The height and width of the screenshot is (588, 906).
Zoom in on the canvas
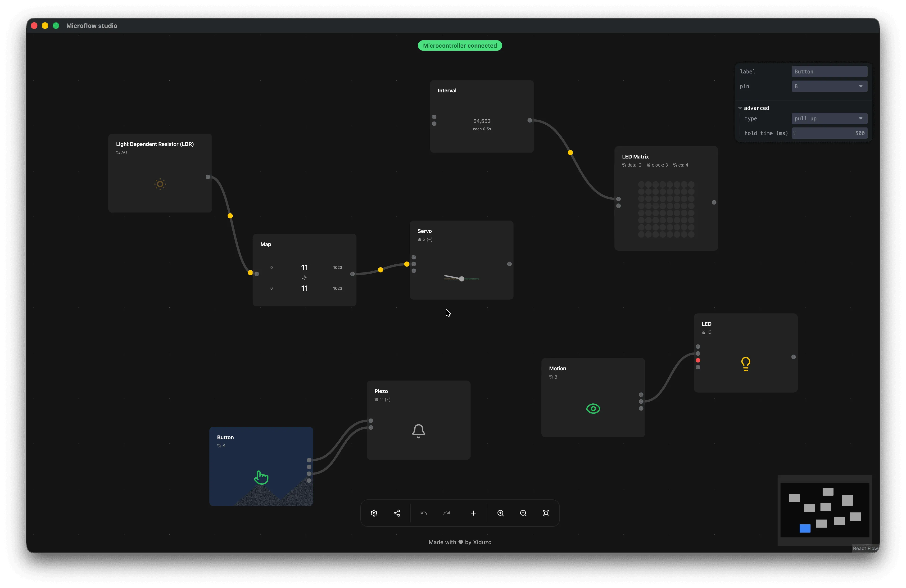501,513
